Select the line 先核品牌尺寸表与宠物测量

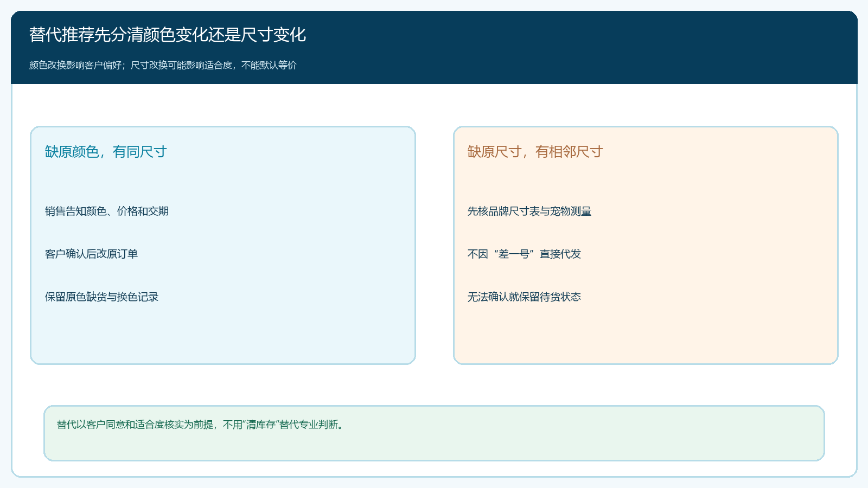(529, 211)
